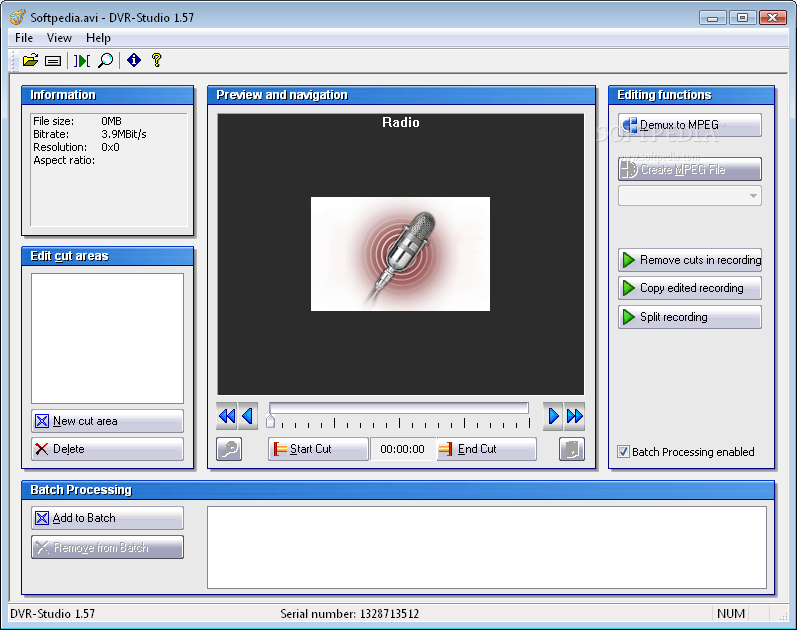Click Remove from Batch button
797x630 pixels.
(107, 547)
